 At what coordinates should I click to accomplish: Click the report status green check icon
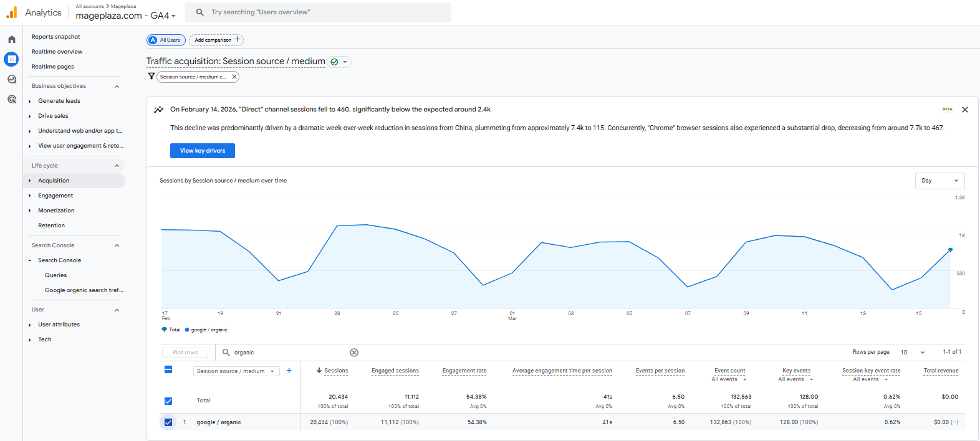tap(335, 62)
